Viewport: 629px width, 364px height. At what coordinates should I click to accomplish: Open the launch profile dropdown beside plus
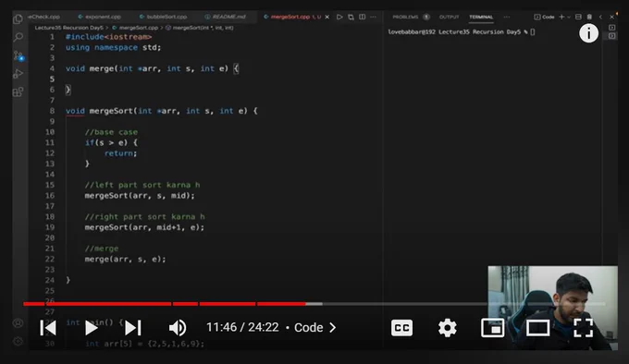coord(569,17)
